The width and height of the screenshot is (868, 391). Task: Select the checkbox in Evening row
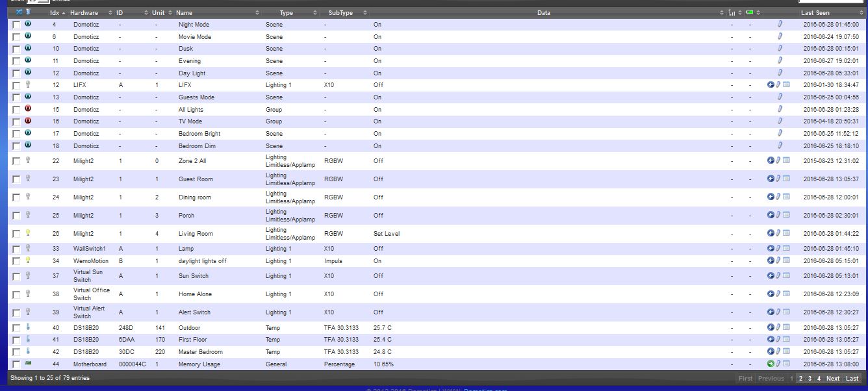point(16,61)
